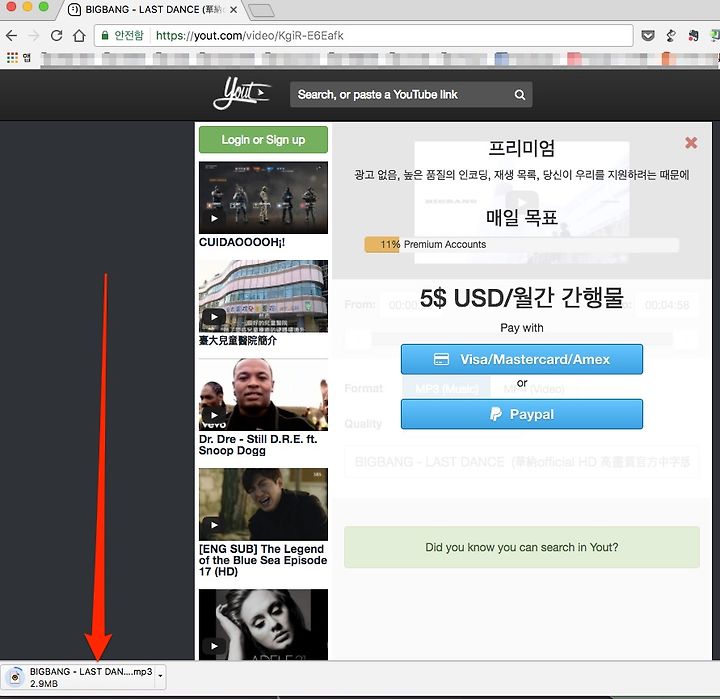Click the 프리미엄 heading
Screen dimensions: 720x699
522,148
